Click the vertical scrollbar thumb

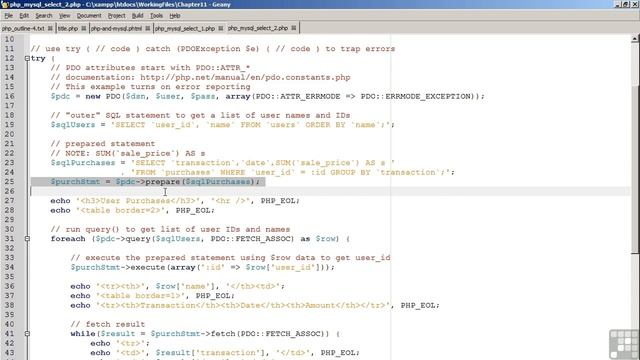[635, 169]
